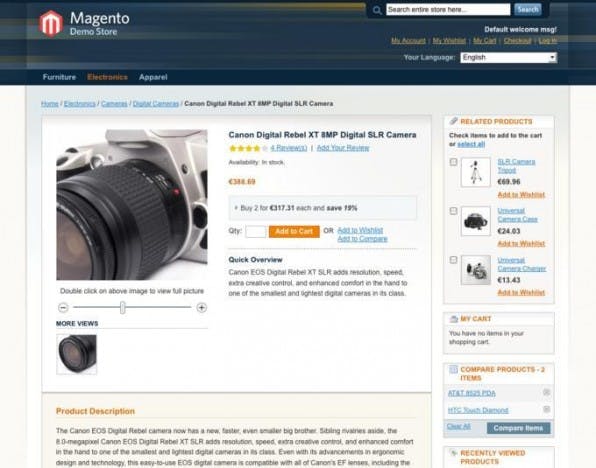The width and height of the screenshot is (596, 468).
Task: Go to Digital Cameras breadcrumb
Action: 156,104
